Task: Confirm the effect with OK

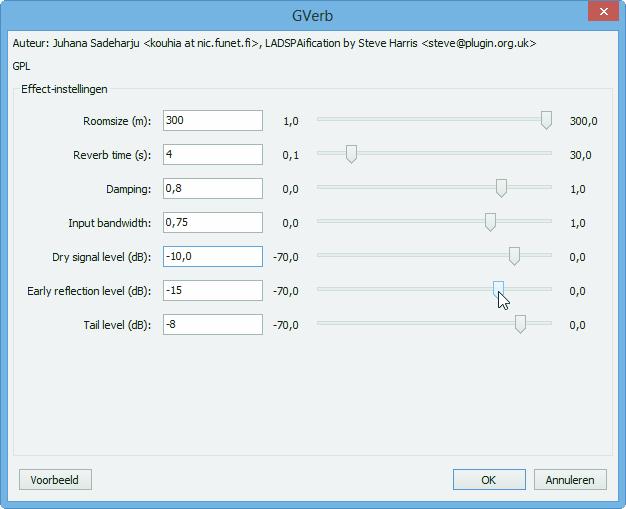Action: click(x=488, y=480)
